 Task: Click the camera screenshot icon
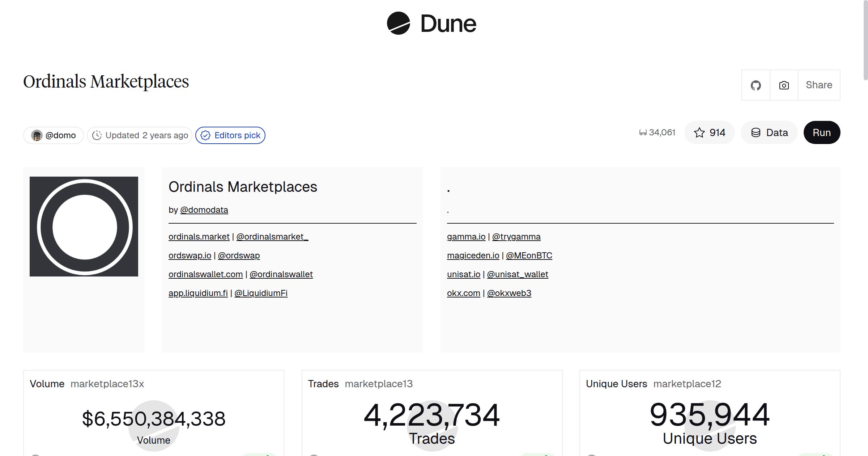tap(783, 85)
